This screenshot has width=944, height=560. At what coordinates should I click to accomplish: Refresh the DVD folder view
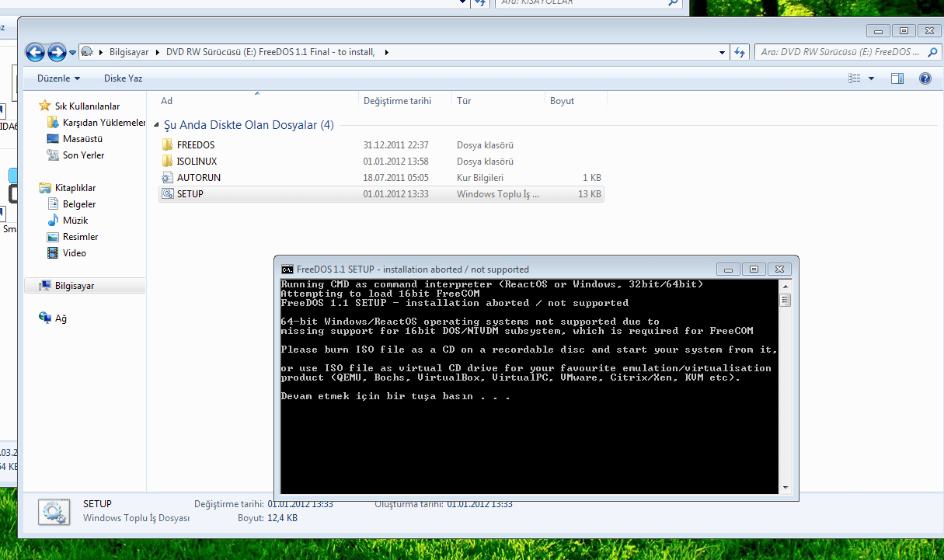pos(740,52)
